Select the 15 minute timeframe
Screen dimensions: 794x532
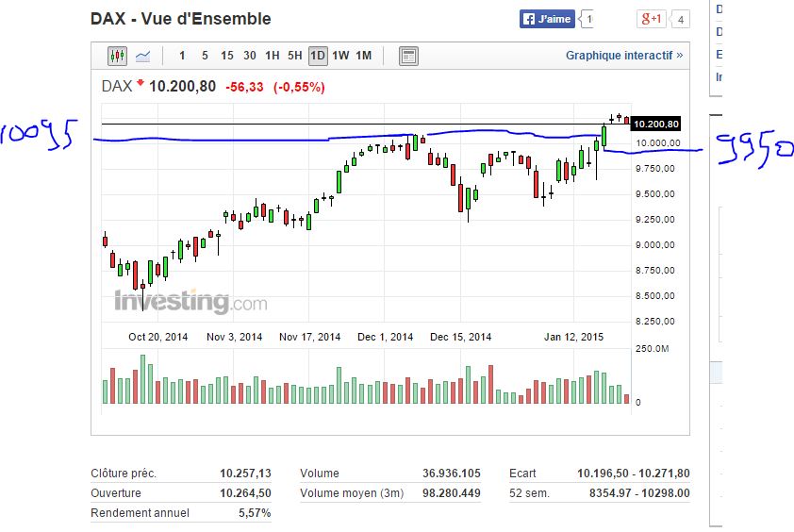click(x=227, y=56)
